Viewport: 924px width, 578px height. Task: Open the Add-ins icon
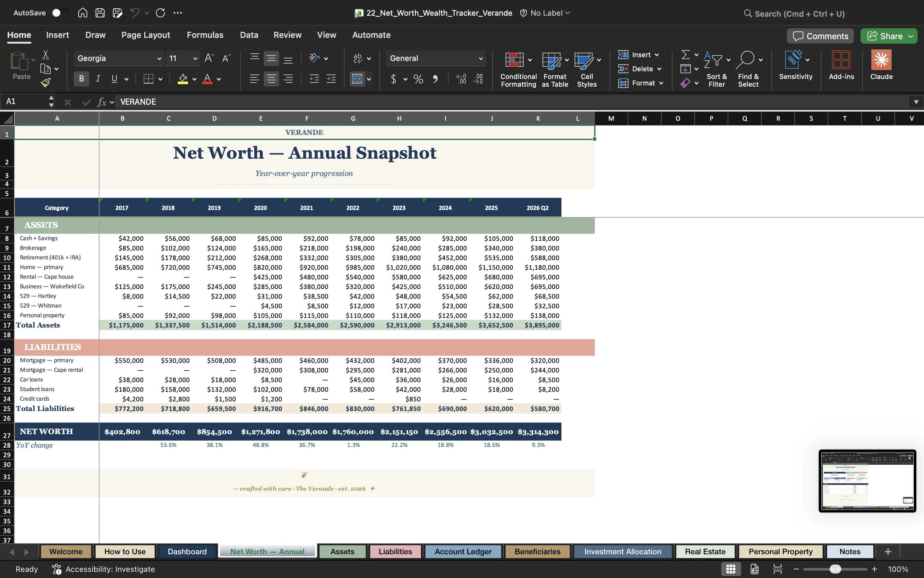841,60
